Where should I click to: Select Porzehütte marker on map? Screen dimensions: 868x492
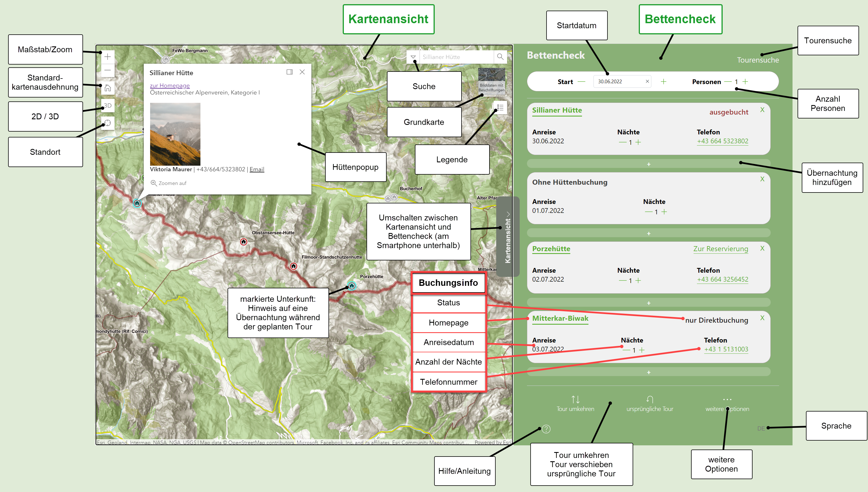click(352, 286)
